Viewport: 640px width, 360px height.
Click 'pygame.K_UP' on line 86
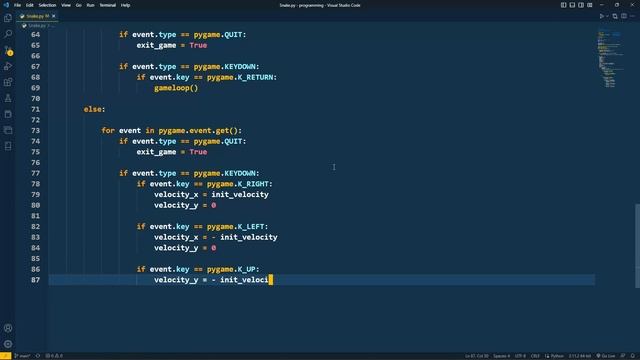(231, 269)
